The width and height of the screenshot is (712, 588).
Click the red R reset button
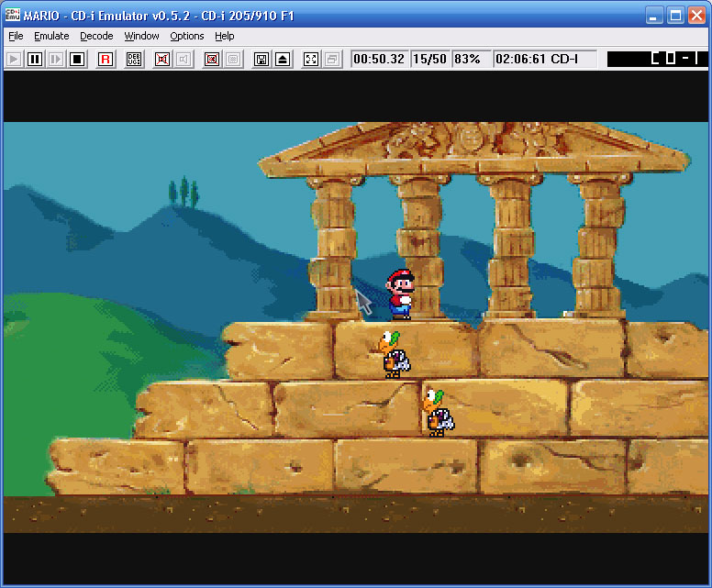pos(106,59)
